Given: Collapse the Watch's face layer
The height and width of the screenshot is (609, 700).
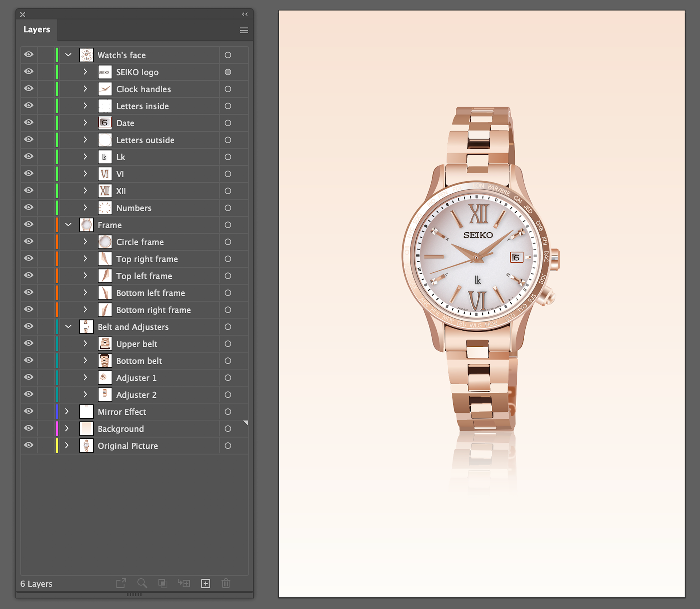Looking at the screenshot, I should 68,55.
